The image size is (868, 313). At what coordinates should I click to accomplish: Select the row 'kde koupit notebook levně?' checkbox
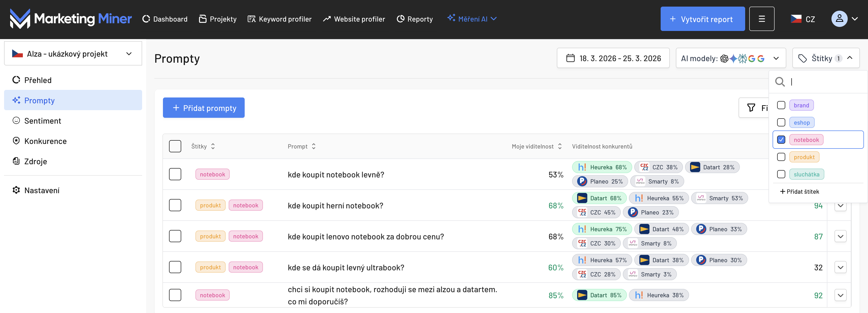pyautogui.click(x=175, y=174)
